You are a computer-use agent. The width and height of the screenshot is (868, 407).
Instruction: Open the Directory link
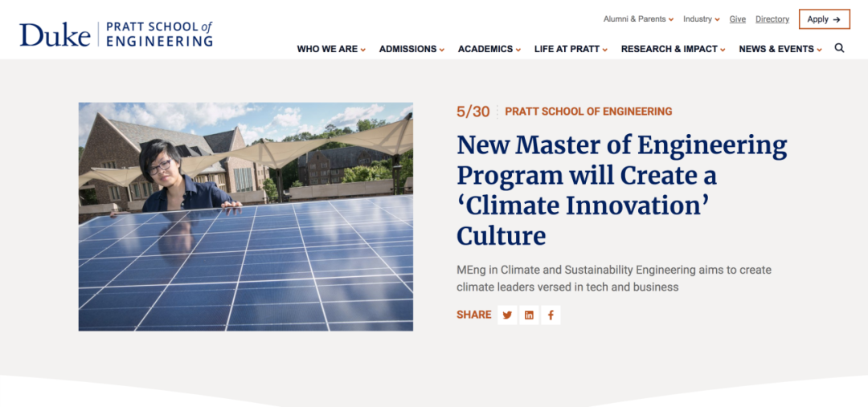pyautogui.click(x=772, y=19)
